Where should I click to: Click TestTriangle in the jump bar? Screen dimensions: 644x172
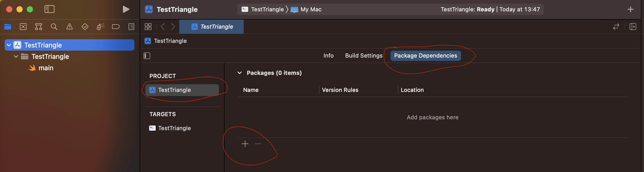click(x=166, y=41)
